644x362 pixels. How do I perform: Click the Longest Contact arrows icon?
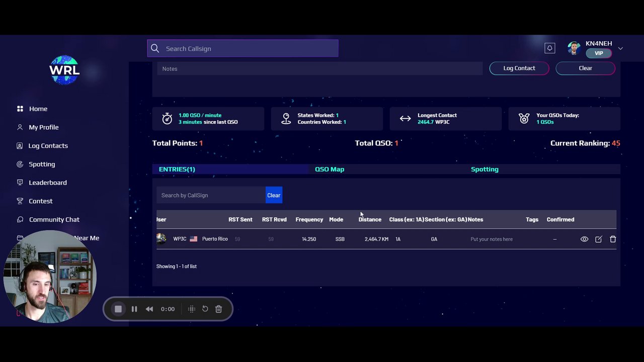click(x=405, y=119)
